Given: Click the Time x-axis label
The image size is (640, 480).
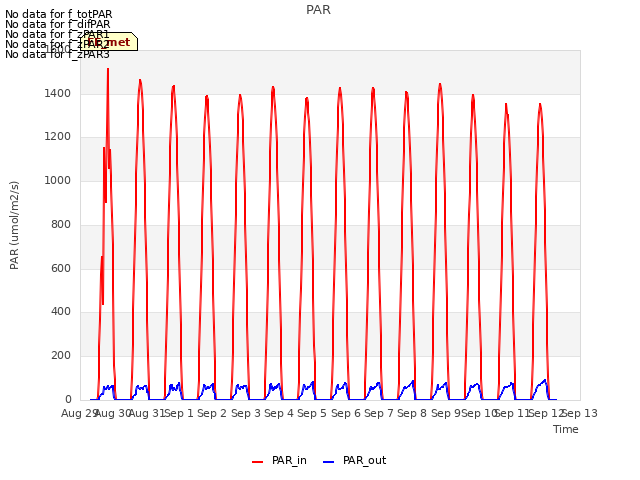Looking at the screenshot, I should coord(566,429).
